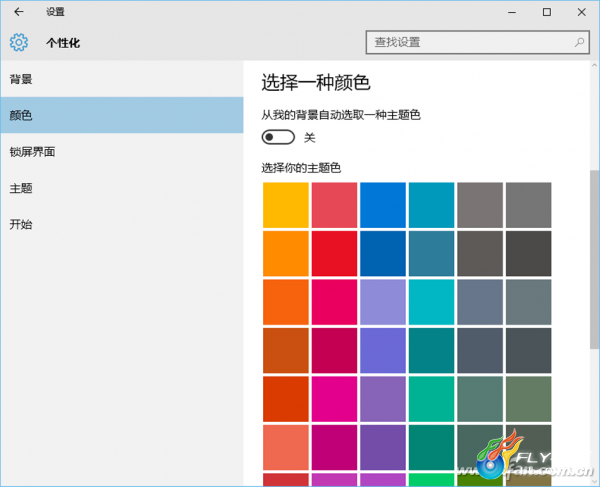The width and height of the screenshot is (600, 487).
Task: Toggle 从我的背景自动选取一种主题色 switch
Action: (278, 137)
